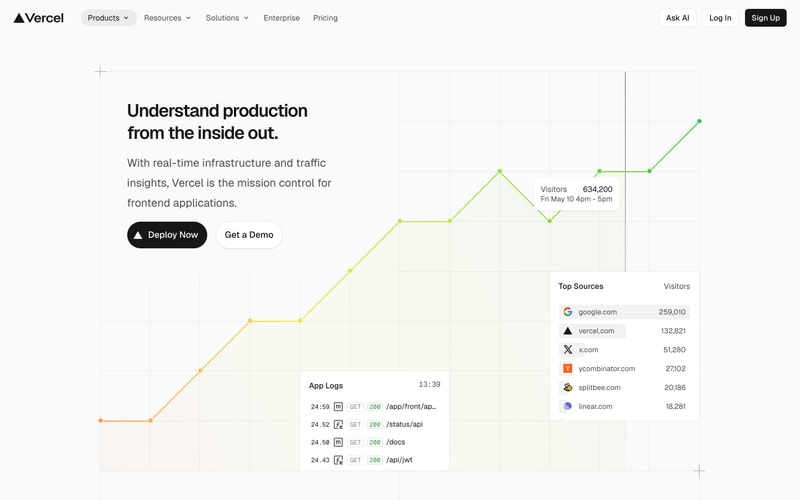Click the Visitors 634,200 chart tooltip
Image resolution: width=800 pixels, height=500 pixels.
pyautogui.click(x=577, y=194)
